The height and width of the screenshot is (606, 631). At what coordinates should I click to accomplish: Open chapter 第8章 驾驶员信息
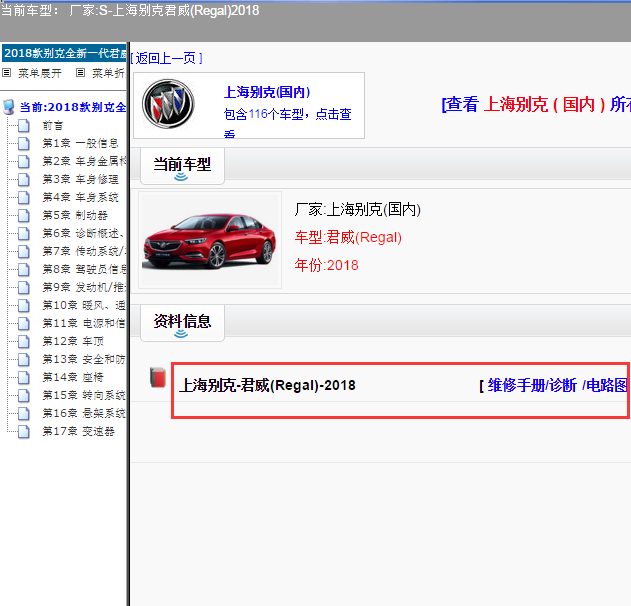(84, 269)
